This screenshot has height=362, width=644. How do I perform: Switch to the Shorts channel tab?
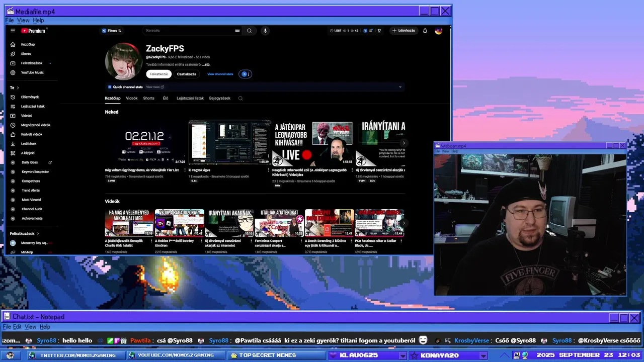(149, 99)
